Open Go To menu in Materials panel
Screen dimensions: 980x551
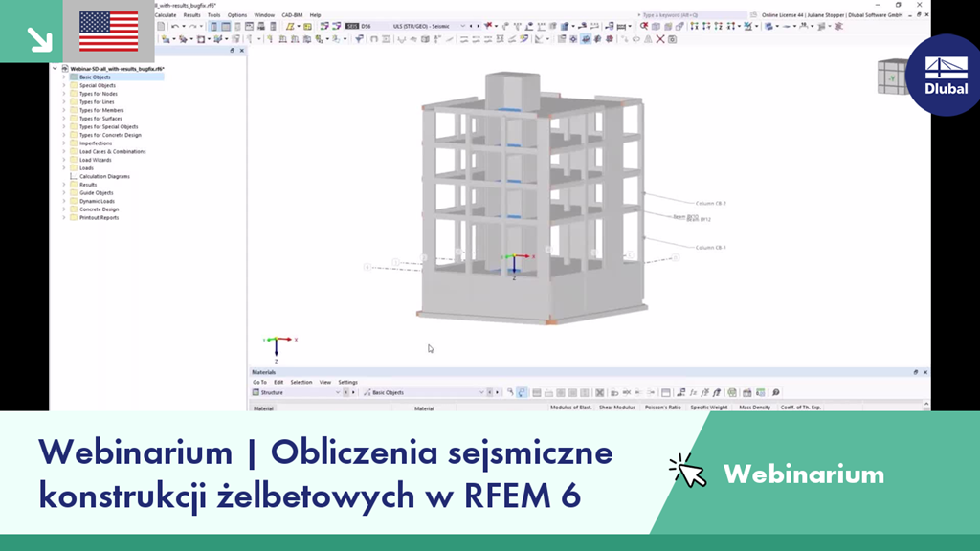coord(259,382)
